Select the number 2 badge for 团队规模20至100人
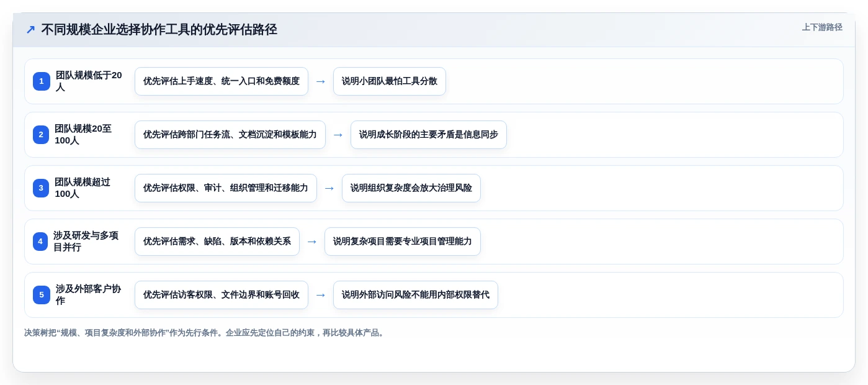 pos(41,135)
